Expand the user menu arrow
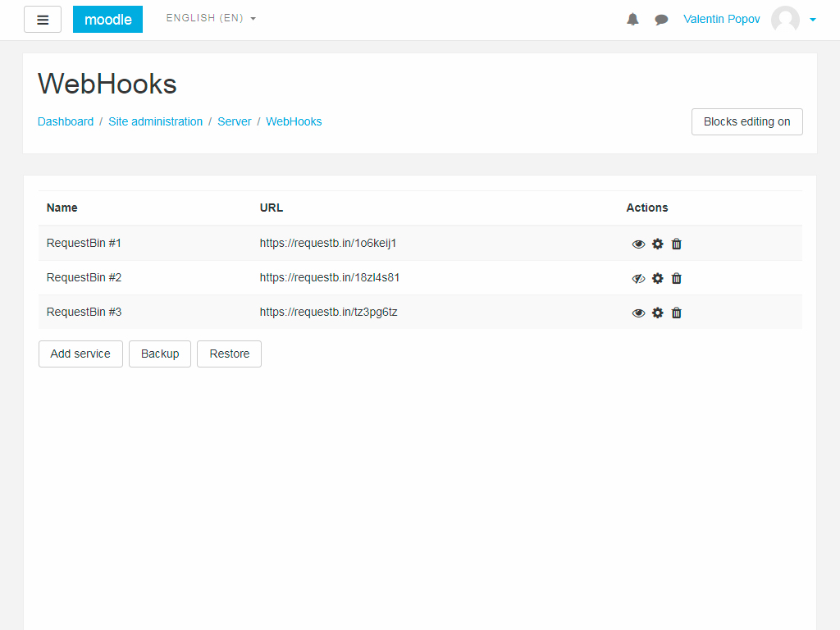840x630 pixels. pos(812,20)
